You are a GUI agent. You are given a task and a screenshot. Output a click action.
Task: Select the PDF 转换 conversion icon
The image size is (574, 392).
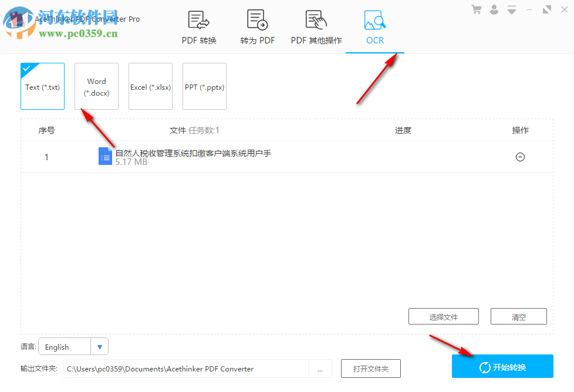[x=198, y=19]
